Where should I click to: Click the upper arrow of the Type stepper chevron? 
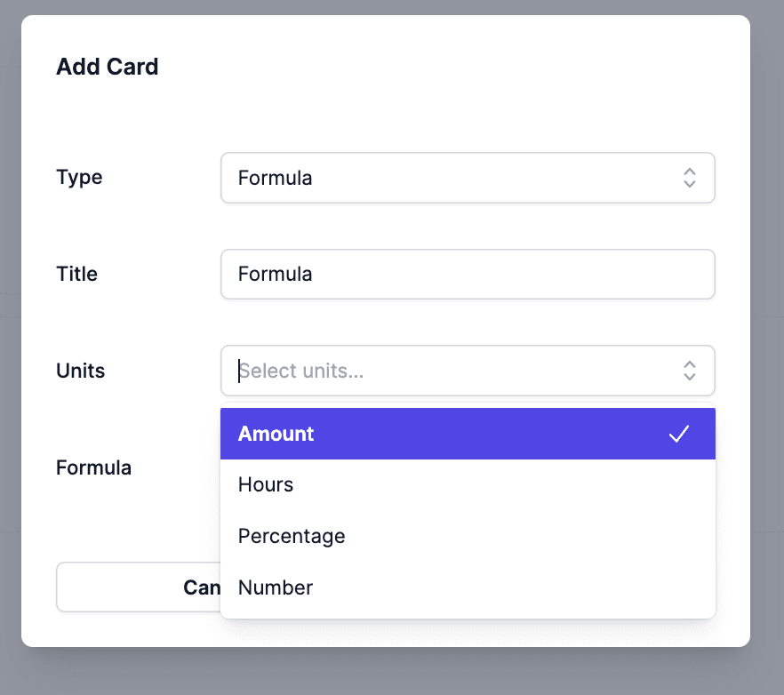click(690, 173)
